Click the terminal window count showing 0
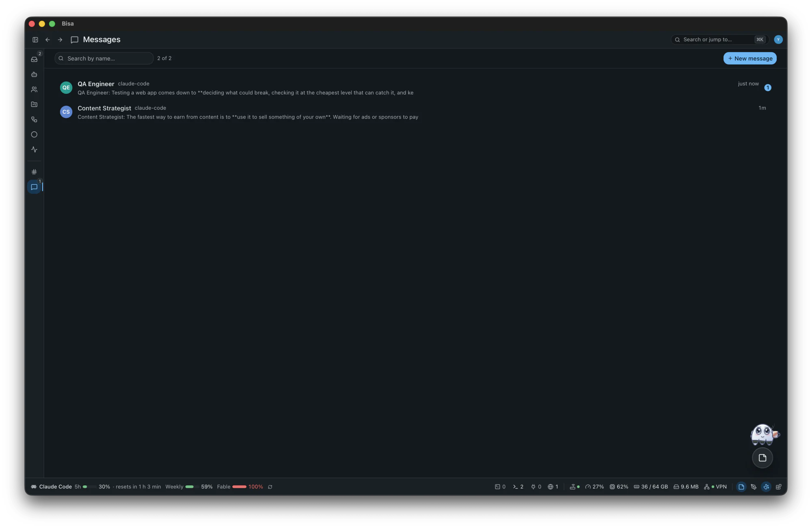 point(500,487)
